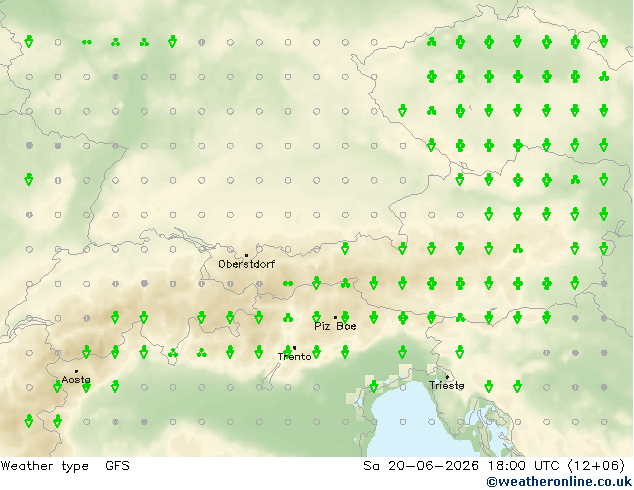Select the black location dot above Trieste
Image resolution: width=634 pixels, height=490 pixels.
tap(447, 377)
